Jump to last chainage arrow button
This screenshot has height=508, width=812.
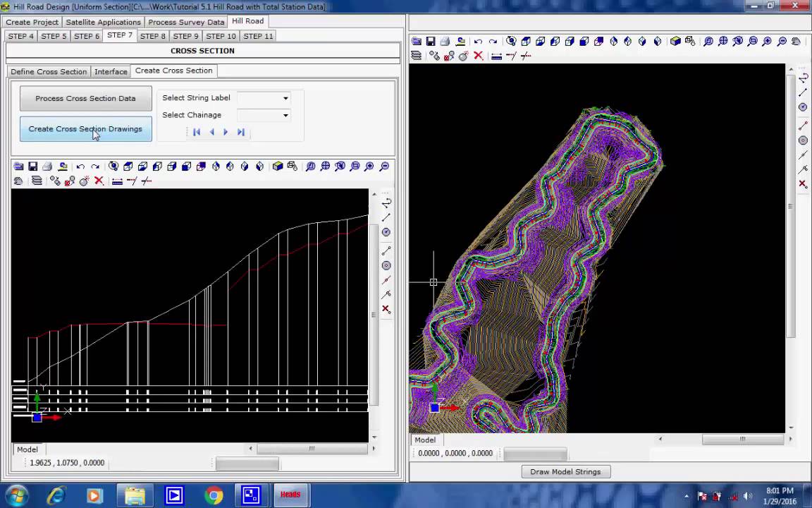tap(241, 132)
